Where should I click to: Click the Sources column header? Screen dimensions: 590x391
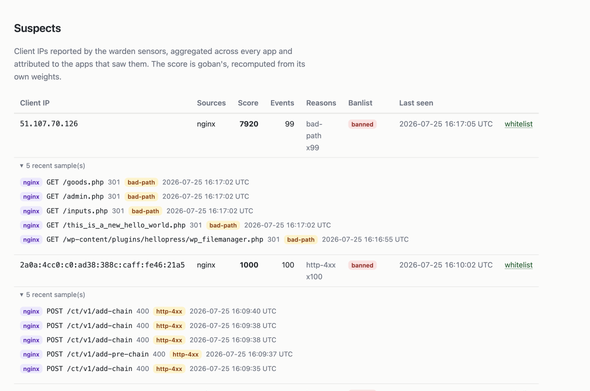pos(211,103)
